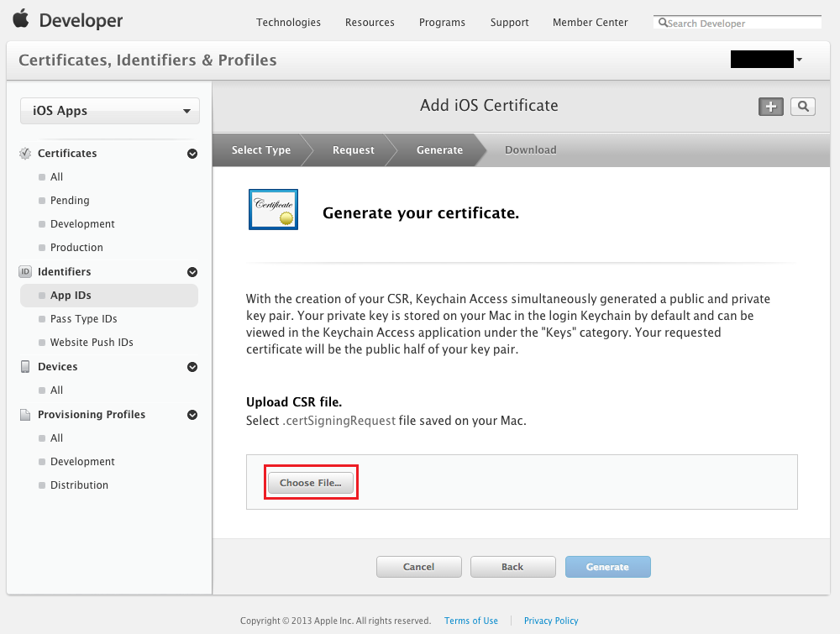Click the certificate image icon
Image resolution: width=840 pixels, height=634 pixels.
coord(273,209)
